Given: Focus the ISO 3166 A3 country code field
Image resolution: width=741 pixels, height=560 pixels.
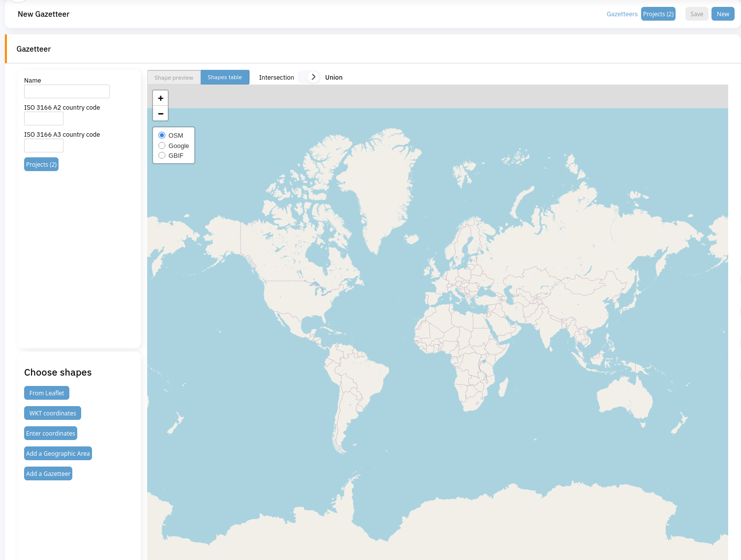Looking at the screenshot, I should (44, 146).
